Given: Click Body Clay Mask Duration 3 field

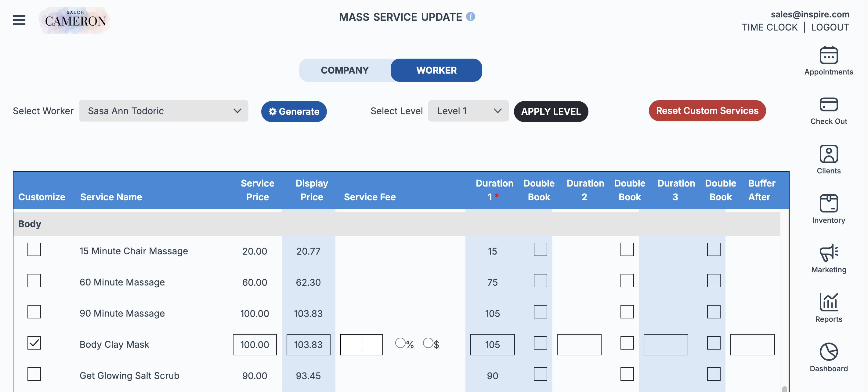Looking at the screenshot, I should [x=665, y=345].
